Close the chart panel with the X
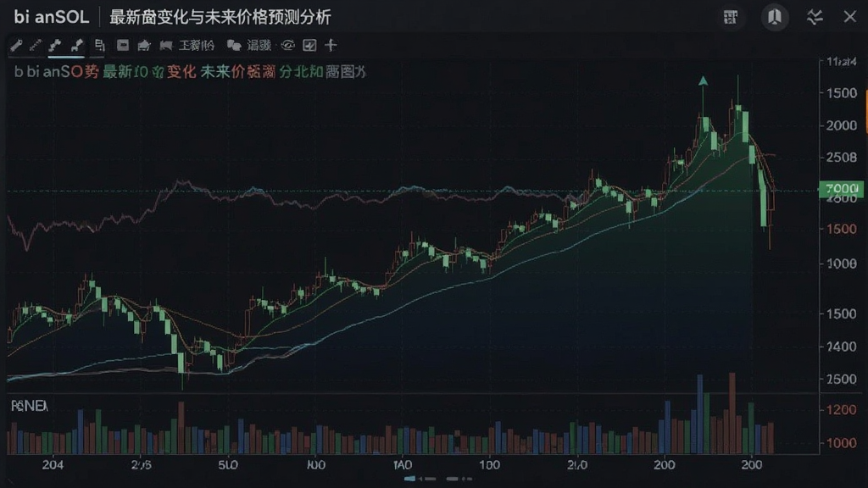868x488 pixels. point(849,17)
